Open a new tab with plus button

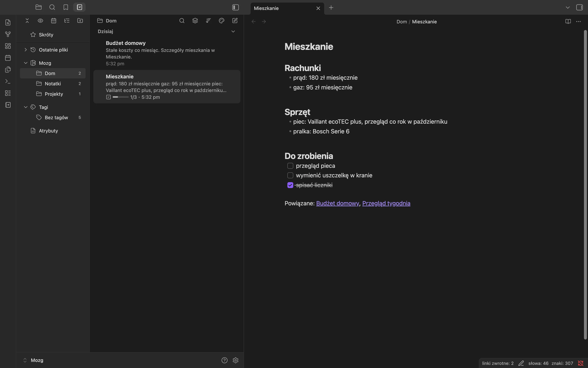[331, 8]
